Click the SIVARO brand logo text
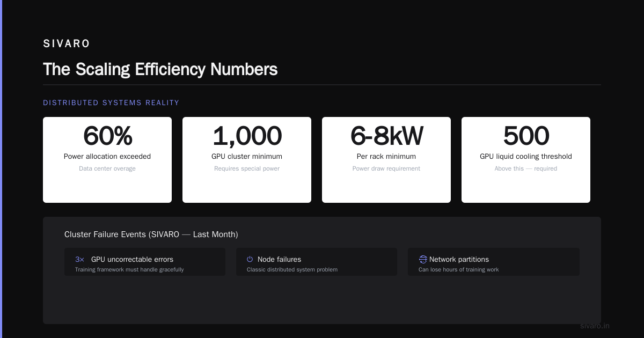This screenshot has width=644, height=338. pyautogui.click(x=67, y=43)
